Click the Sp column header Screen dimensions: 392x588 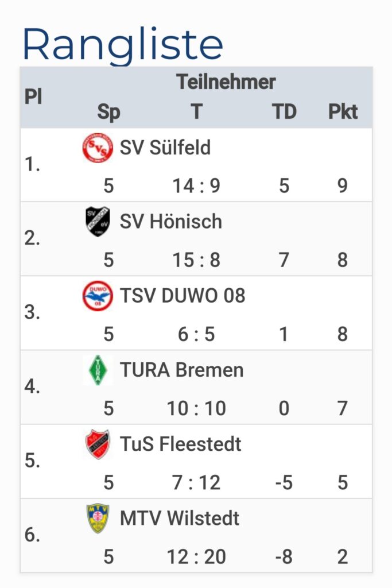pos(108,112)
